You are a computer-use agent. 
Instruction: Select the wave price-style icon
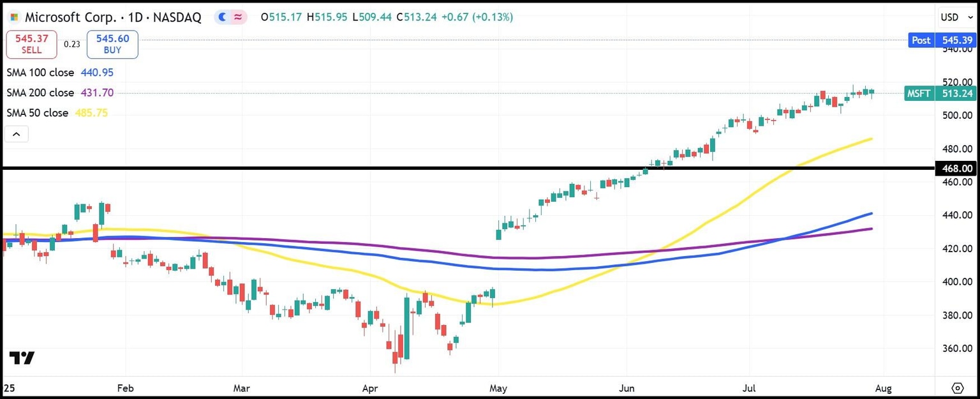(x=238, y=17)
